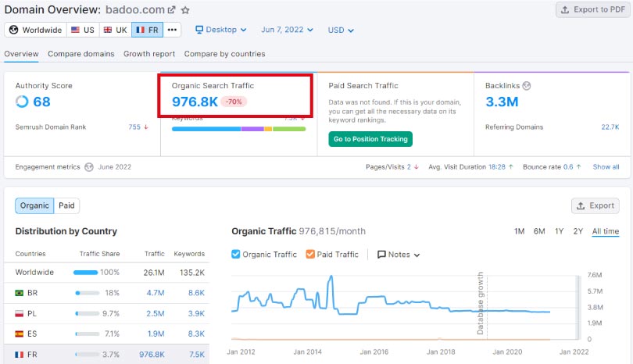Open Notes dropdown
This screenshot has width=633, height=364.
pyautogui.click(x=399, y=255)
